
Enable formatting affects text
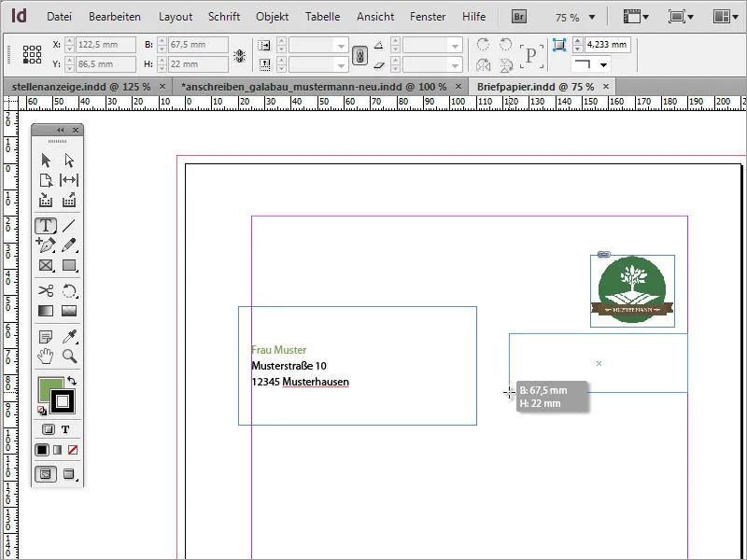65,429
